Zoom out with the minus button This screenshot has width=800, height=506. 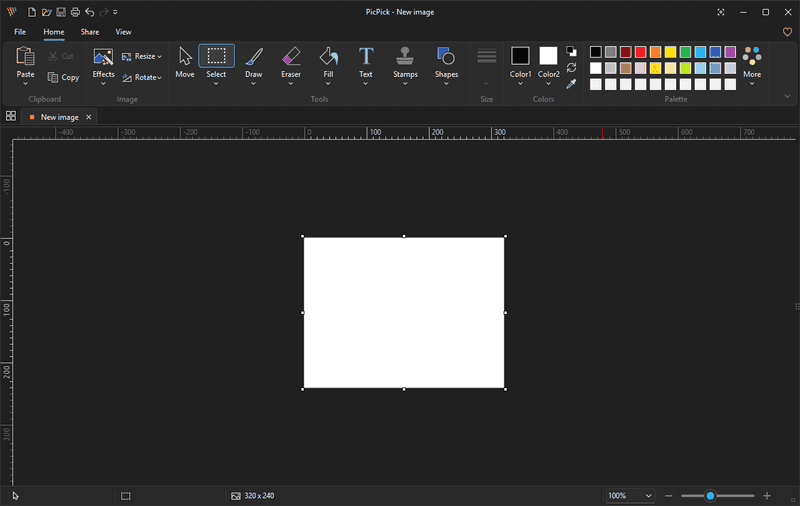pos(668,496)
